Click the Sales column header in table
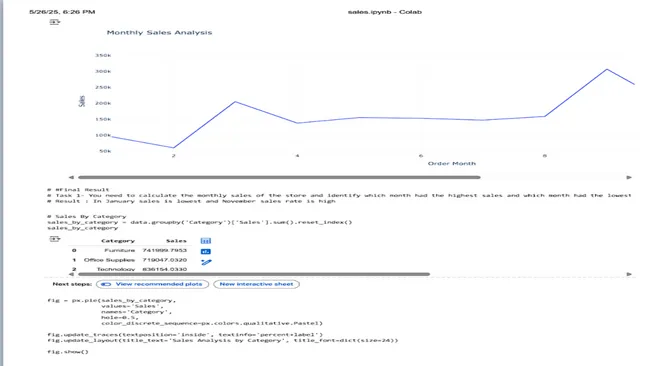Screen dimensions: 650x366 (x=176, y=241)
